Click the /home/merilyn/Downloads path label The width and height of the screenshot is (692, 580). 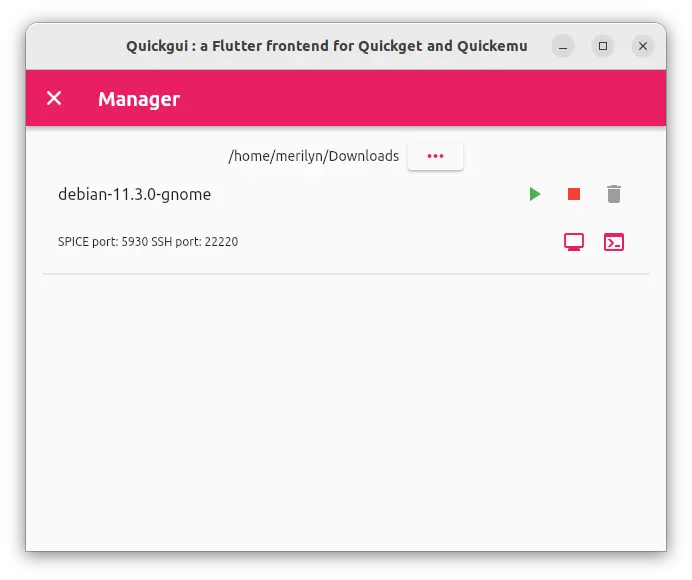coord(314,156)
